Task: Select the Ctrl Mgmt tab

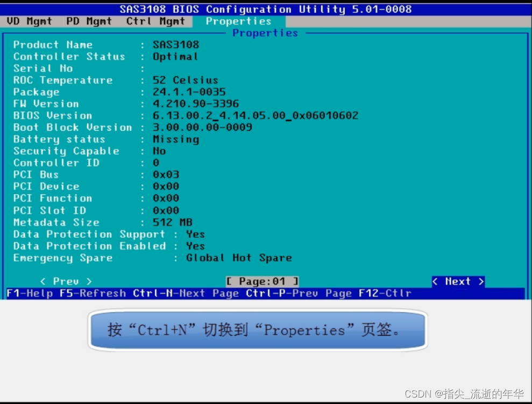Action: coord(155,22)
